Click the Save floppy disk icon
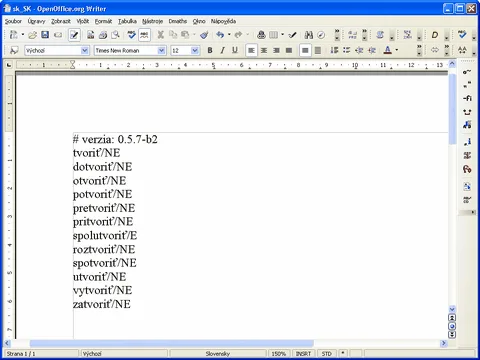 tap(45, 35)
